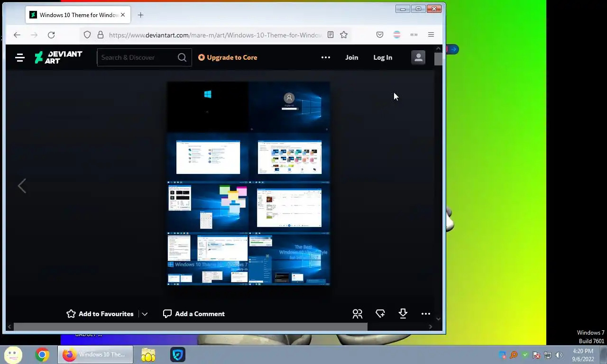
Task: Click the green checkmark tray icon
Action: coord(525,355)
